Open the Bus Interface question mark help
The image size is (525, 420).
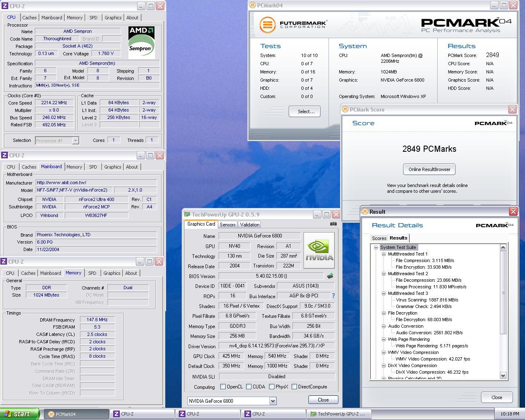pos(333,296)
